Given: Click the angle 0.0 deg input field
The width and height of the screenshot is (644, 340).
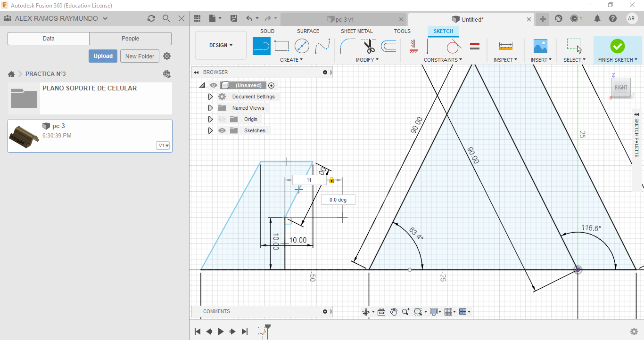Looking at the screenshot, I should tap(338, 200).
